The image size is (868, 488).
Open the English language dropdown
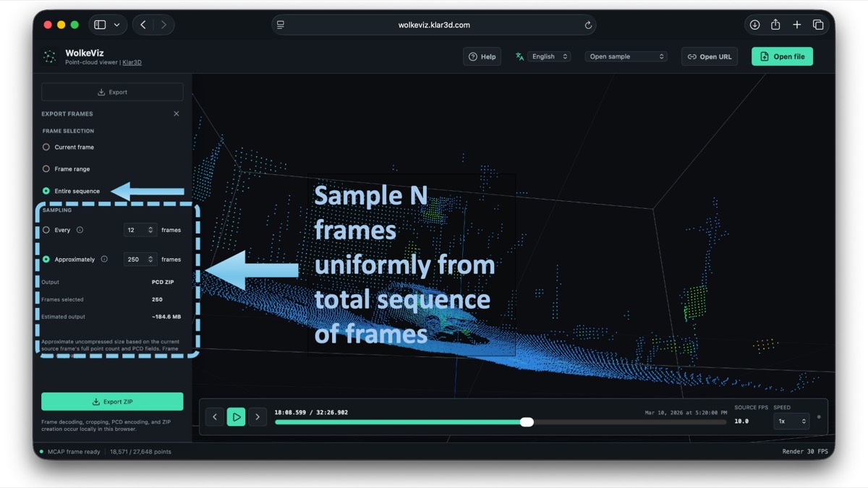click(x=550, y=56)
